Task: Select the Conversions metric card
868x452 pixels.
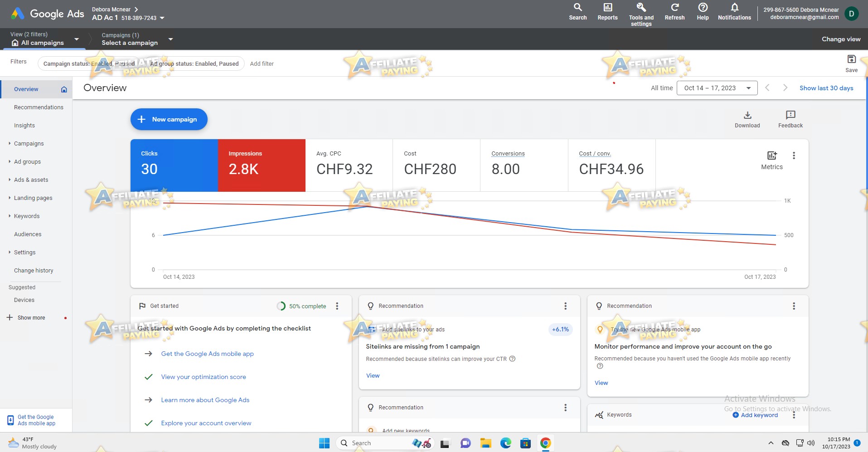Action: (x=524, y=165)
